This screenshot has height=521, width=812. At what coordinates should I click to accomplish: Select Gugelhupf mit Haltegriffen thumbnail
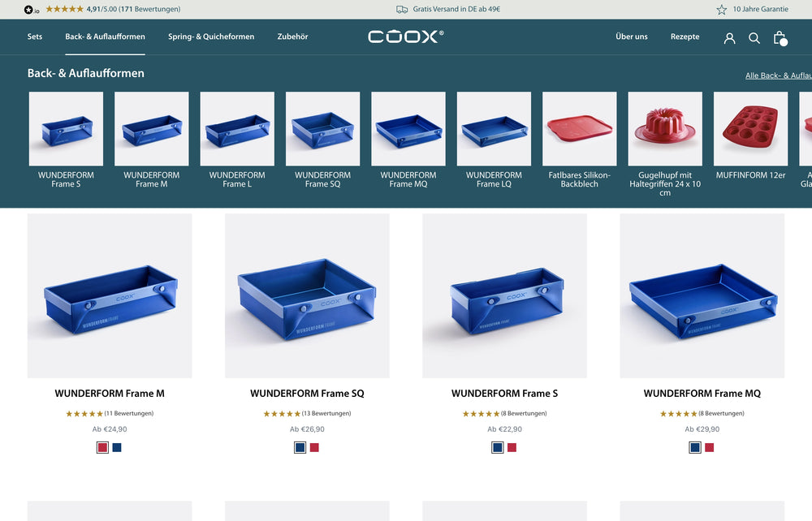665,129
